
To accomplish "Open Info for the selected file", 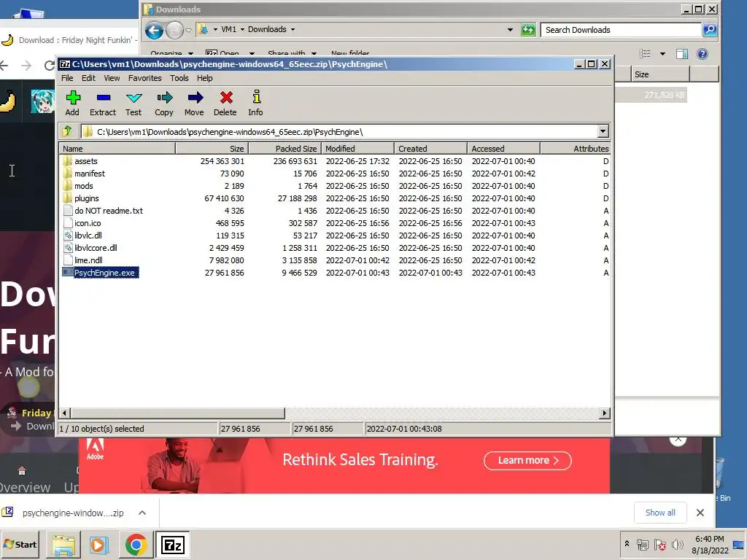I will [x=255, y=104].
